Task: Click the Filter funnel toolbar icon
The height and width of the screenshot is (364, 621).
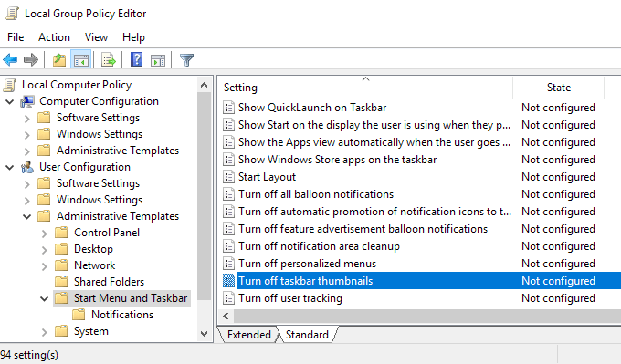Action: point(186,60)
